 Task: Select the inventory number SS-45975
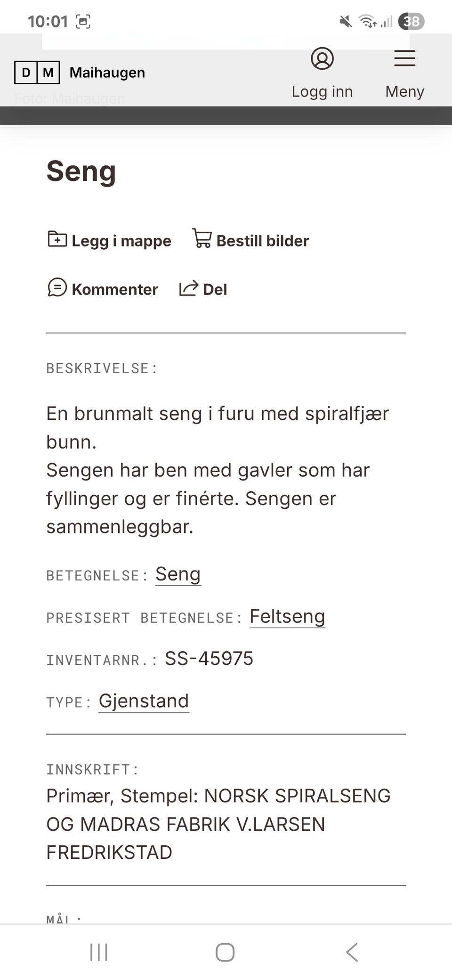pyautogui.click(x=209, y=658)
